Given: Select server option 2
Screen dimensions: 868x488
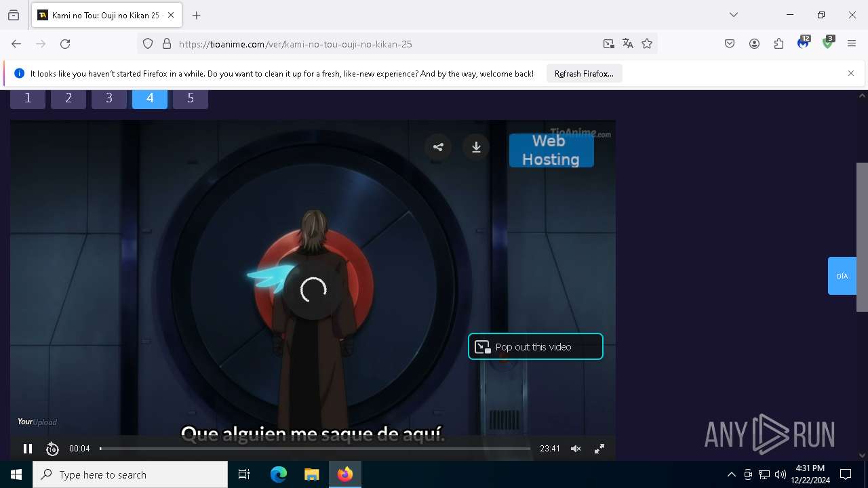Looking at the screenshot, I should click(x=68, y=99).
